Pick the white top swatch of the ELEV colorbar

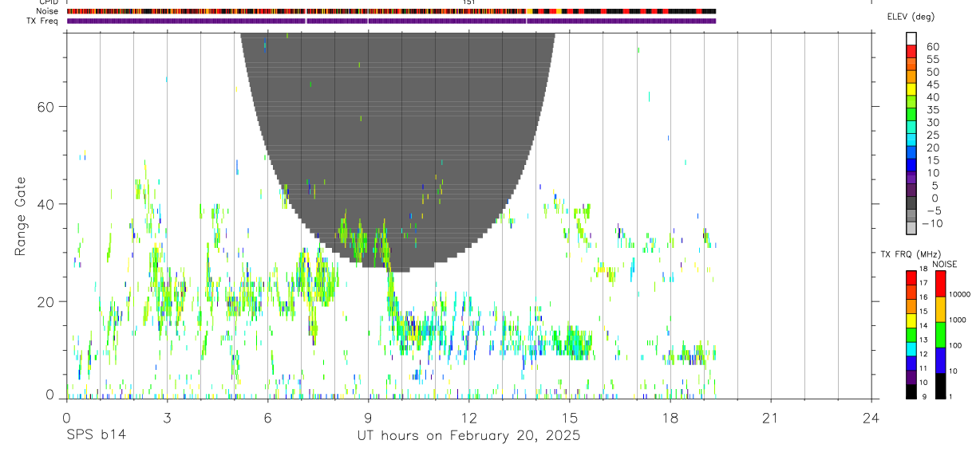pos(911,37)
